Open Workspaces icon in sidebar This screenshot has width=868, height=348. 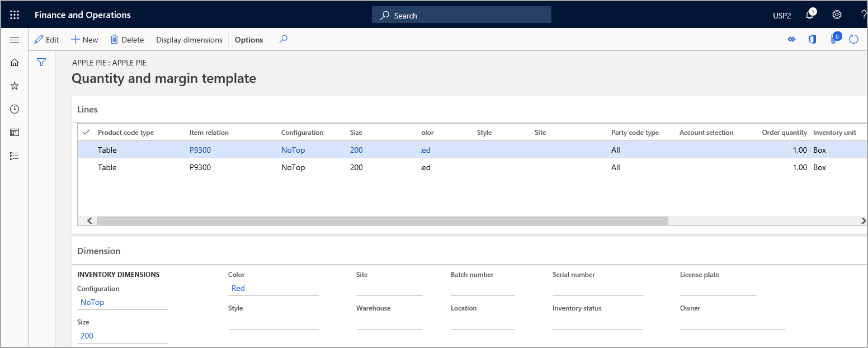15,133
